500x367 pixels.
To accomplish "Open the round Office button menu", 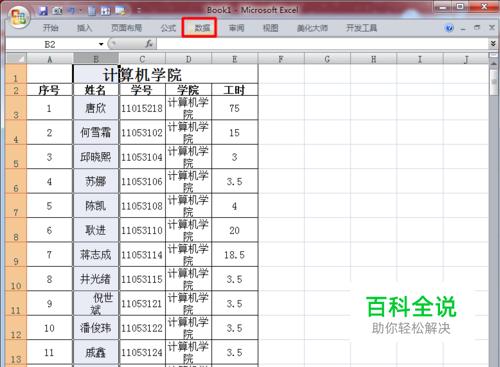I will pos(18,17).
